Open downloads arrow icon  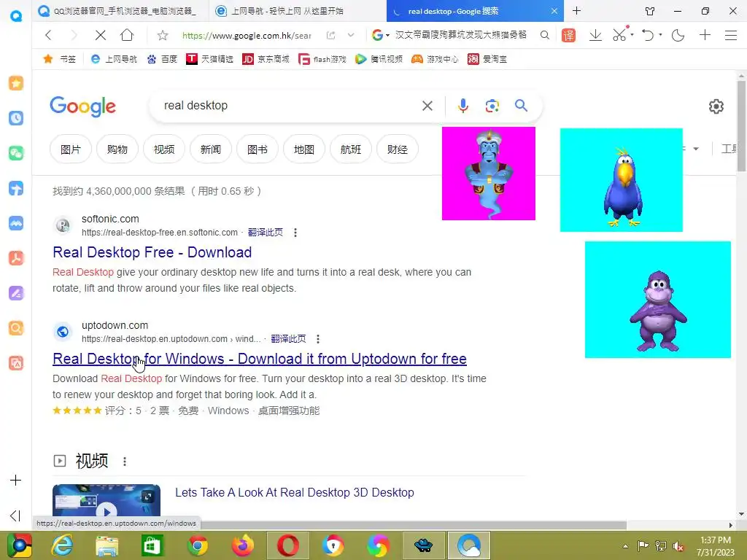point(595,35)
